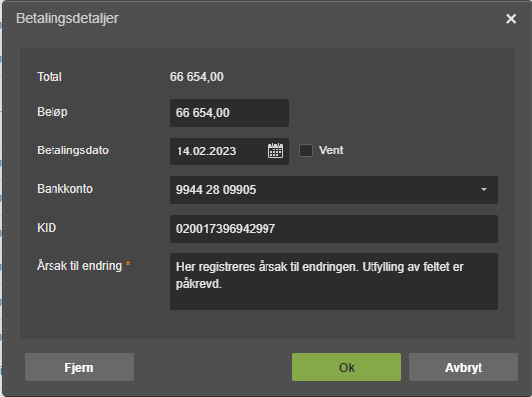The height and width of the screenshot is (397, 532).
Task: Open the calendar picker for Betalingsdato
Action: pos(275,150)
